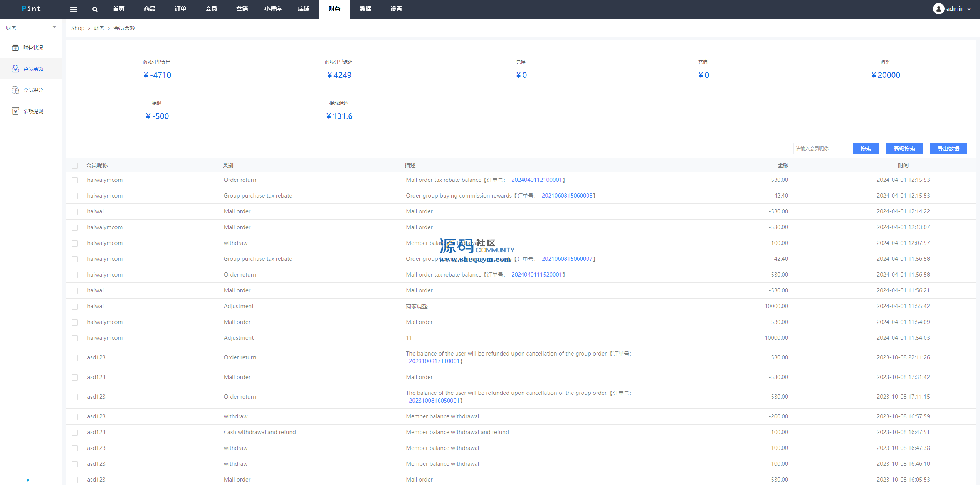Open the 数据 top menu
Screen dimensions: 980x485
point(365,9)
